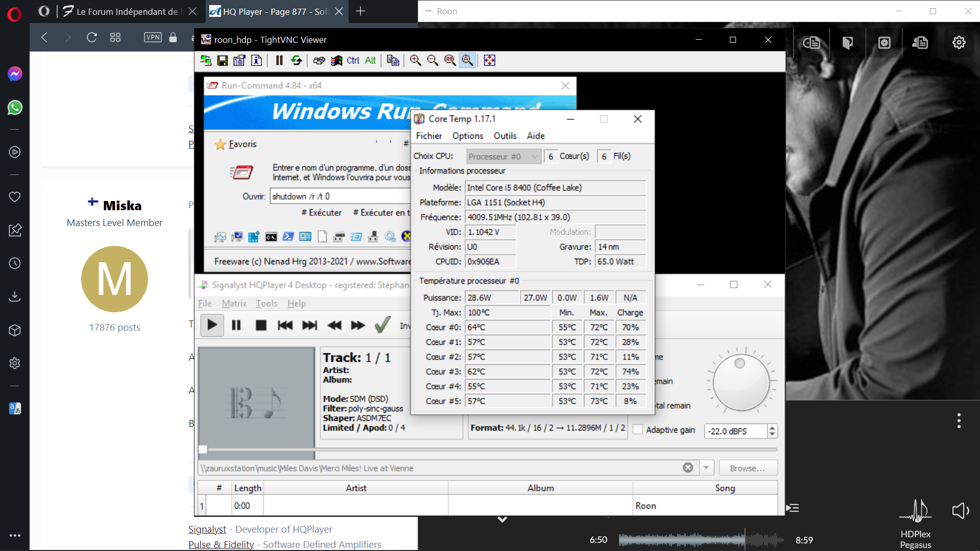Start playback in HQPlayer
Viewport: 980px width, 551px height.
coord(212,325)
